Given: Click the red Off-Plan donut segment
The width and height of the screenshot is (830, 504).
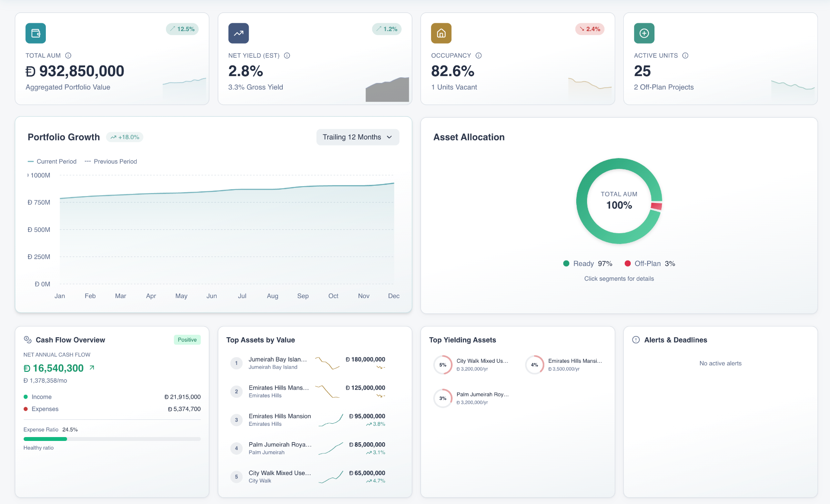Looking at the screenshot, I should (x=656, y=206).
